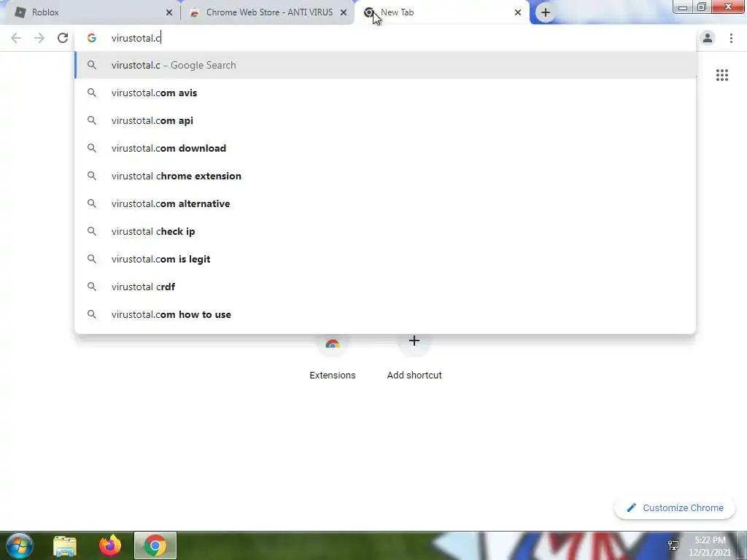Choose suggestion 'virustotal.com api'
The image size is (747, 560).
385,120
